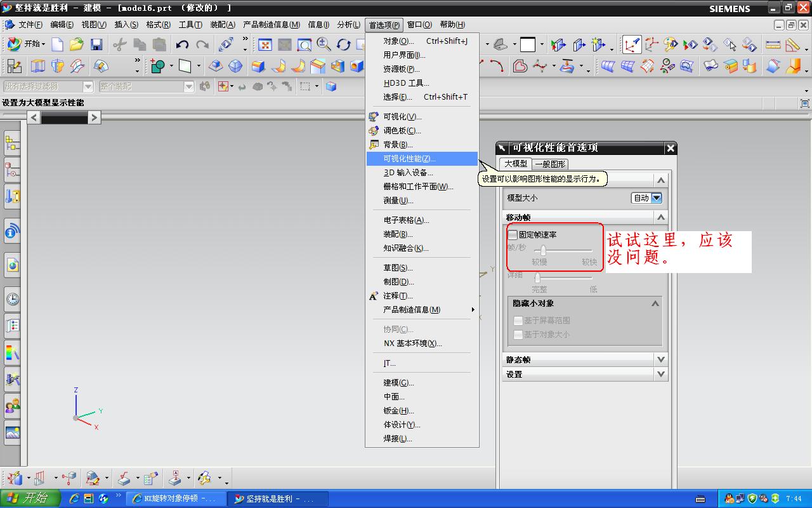This screenshot has height=508, width=812.
Task: Open the Internet Explorer tab in the resource bar
Action: click(x=12, y=264)
